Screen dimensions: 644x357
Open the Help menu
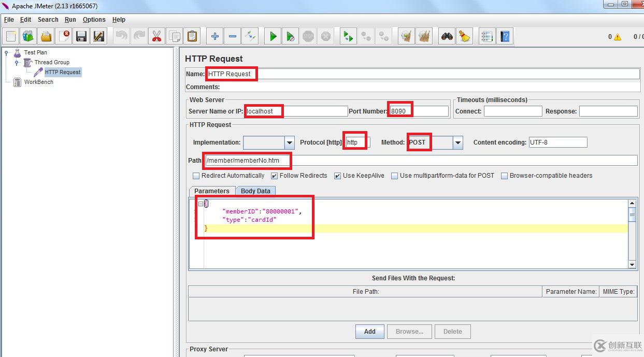click(x=119, y=20)
